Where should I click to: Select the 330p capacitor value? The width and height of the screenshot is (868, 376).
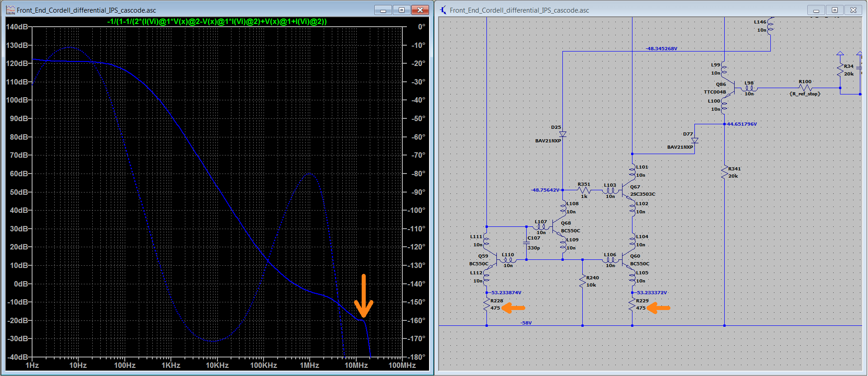pyautogui.click(x=534, y=248)
